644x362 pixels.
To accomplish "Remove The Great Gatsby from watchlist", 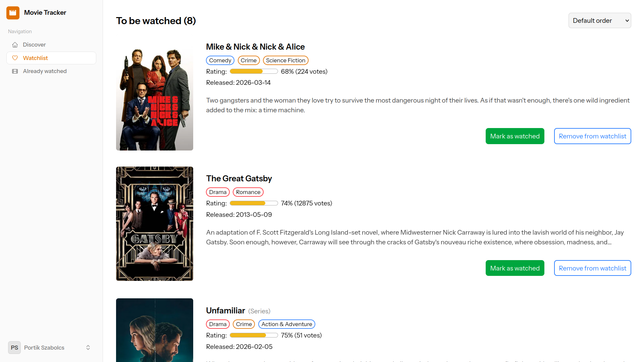I will click(x=592, y=268).
